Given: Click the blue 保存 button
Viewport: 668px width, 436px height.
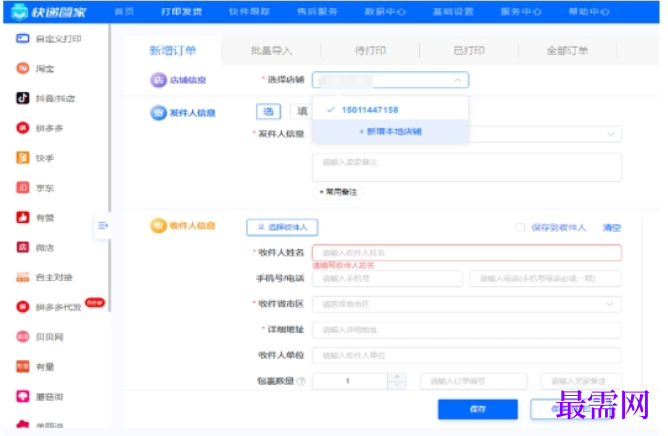Looking at the screenshot, I should click(x=478, y=409).
